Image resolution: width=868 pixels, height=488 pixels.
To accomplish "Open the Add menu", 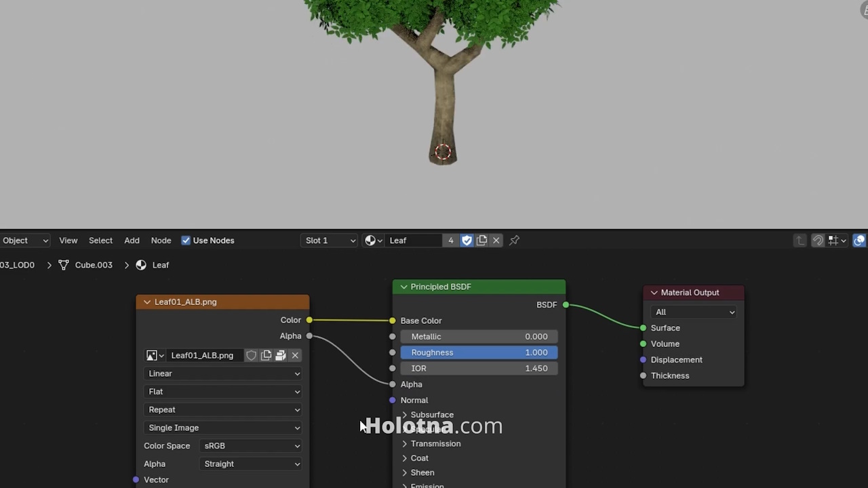I will coord(132,240).
